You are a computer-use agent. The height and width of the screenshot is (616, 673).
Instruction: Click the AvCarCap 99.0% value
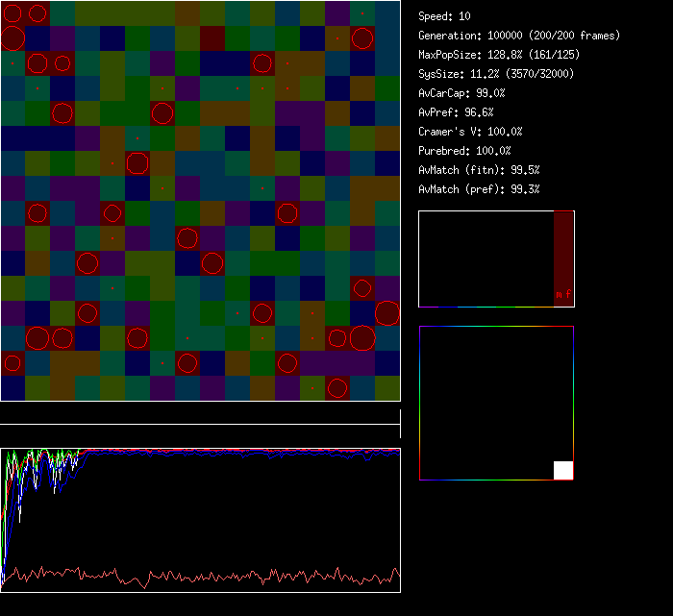[462, 93]
